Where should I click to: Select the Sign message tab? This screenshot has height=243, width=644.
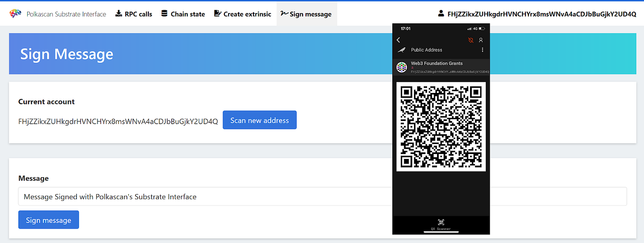coord(306,14)
